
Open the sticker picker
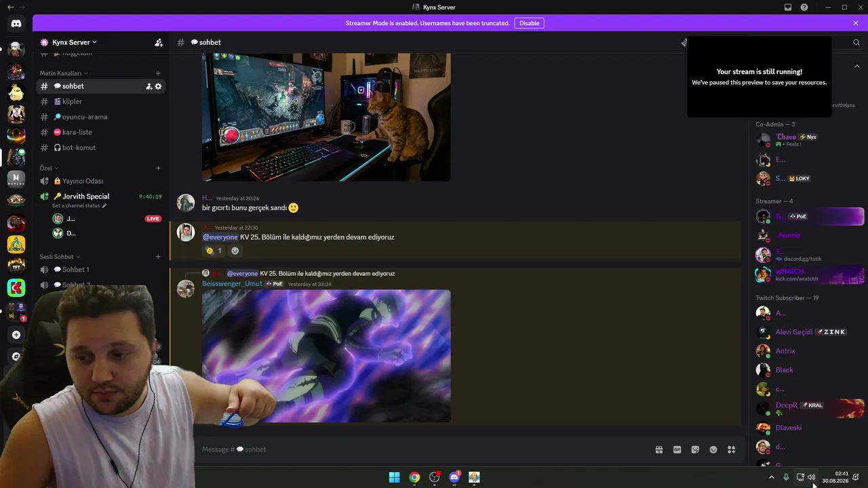[x=695, y=449]
